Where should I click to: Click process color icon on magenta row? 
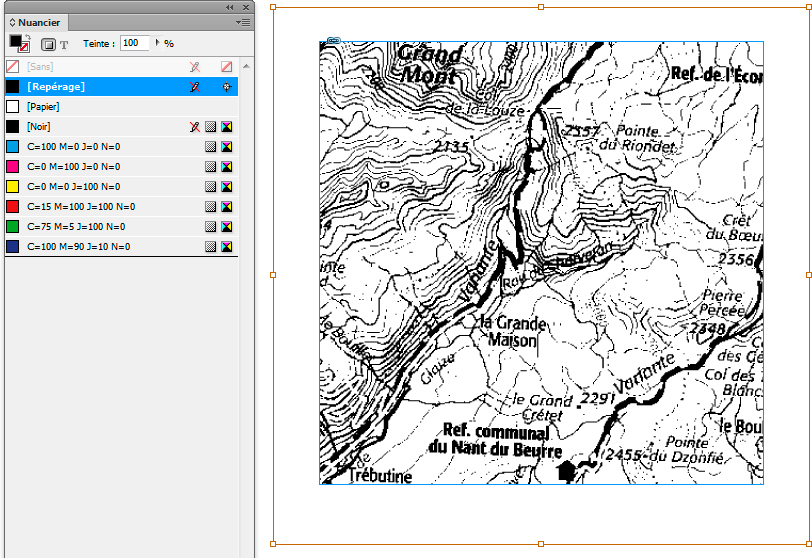coord(210,167)
